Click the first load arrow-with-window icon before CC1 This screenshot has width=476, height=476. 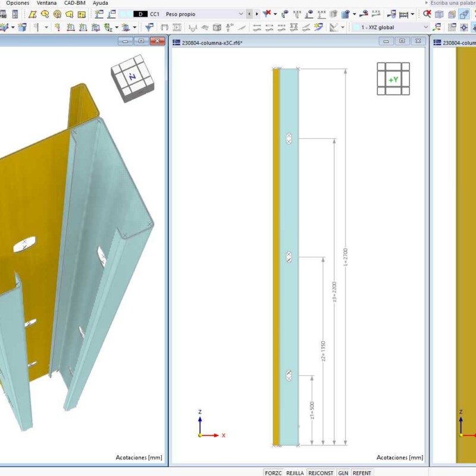[99, 14]
